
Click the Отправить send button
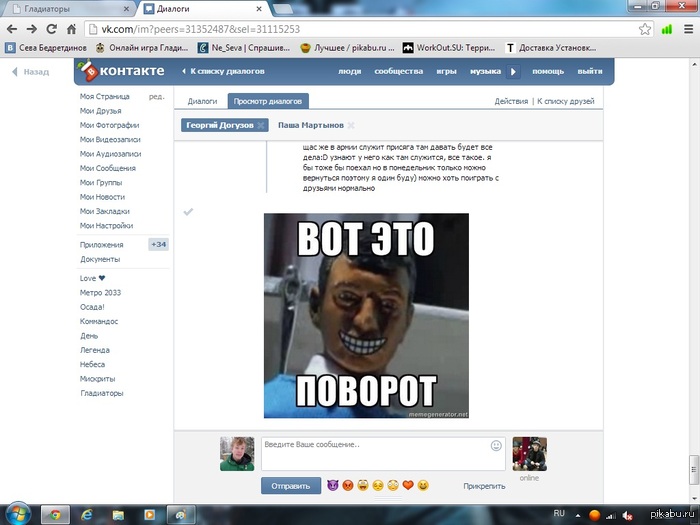coord(291,486)
